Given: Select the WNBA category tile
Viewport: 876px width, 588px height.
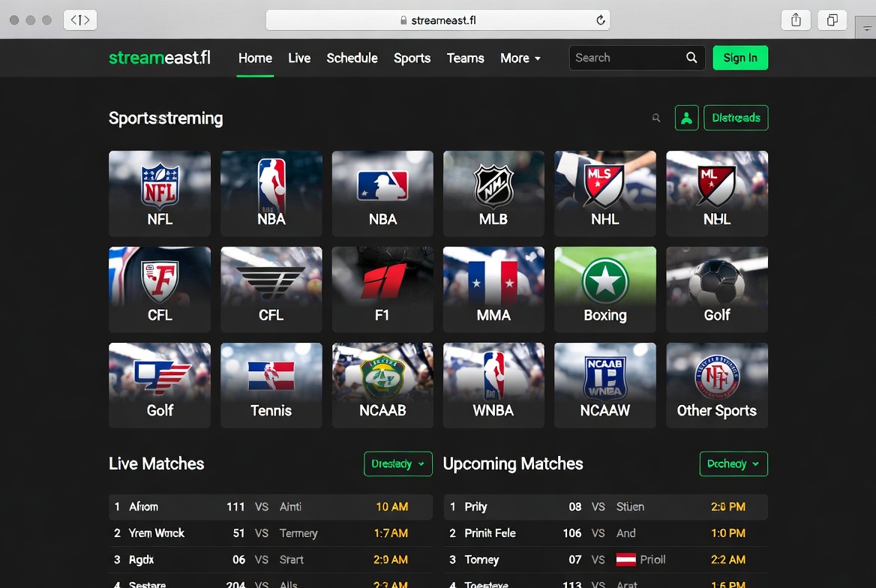Looking at the screenshot, I should point(493,385).
